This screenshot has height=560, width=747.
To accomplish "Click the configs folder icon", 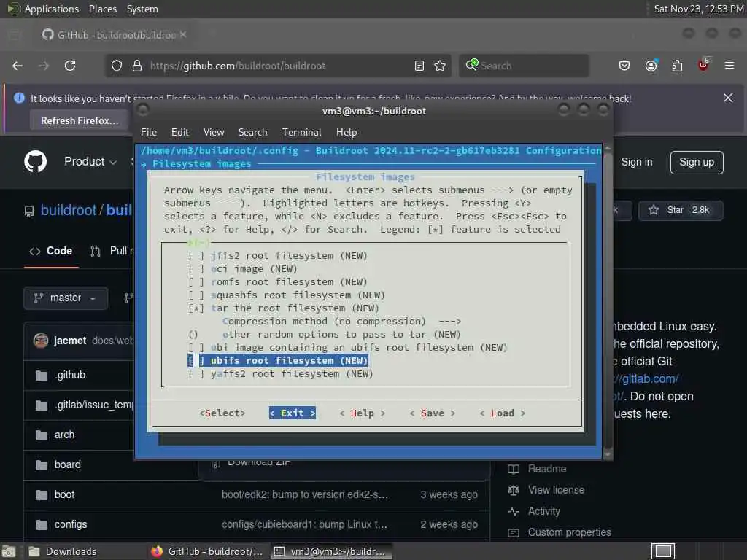I will click(x=42, y=525).
